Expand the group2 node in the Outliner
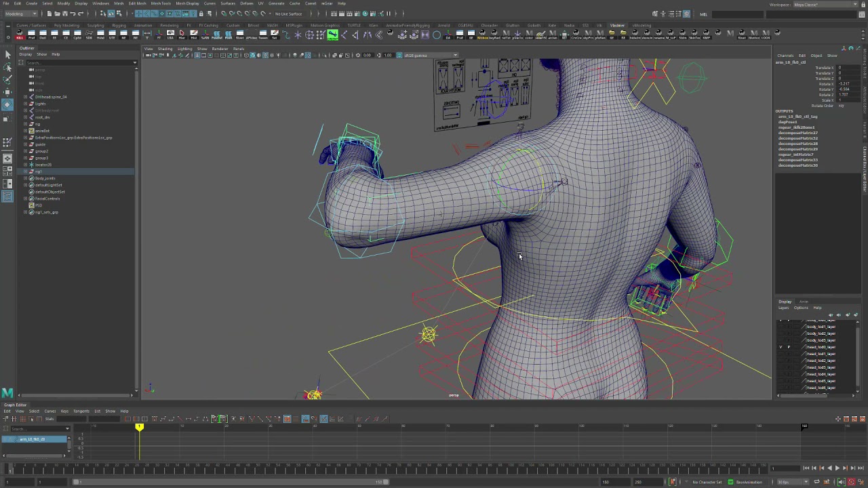This screenshot has height=488, width=868. click(x=25, y=151)
